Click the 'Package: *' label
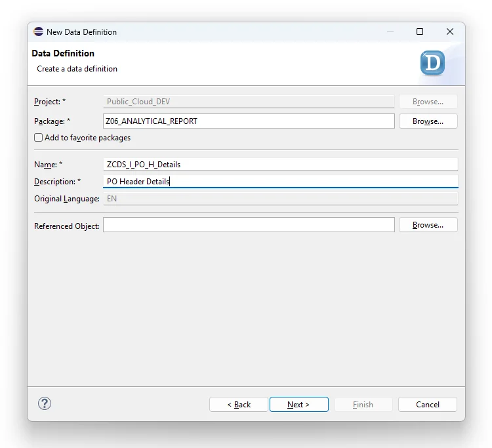Screen dimensions: 492x448 pos(52,121)
